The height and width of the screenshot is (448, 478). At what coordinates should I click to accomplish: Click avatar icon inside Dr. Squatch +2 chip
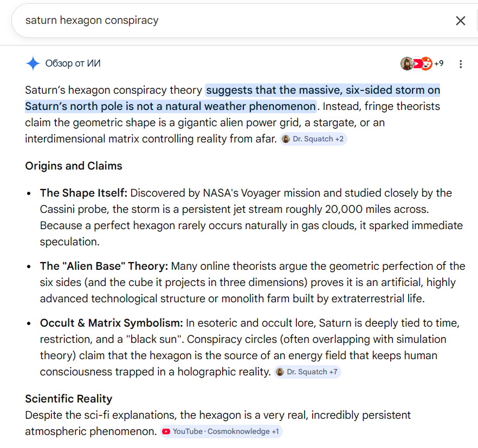pyautogui.click(x=286, y=139)
